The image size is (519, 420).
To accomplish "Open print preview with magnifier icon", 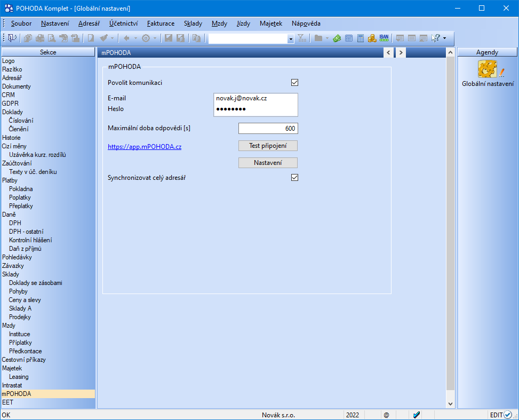I will [x=52, y=38].
